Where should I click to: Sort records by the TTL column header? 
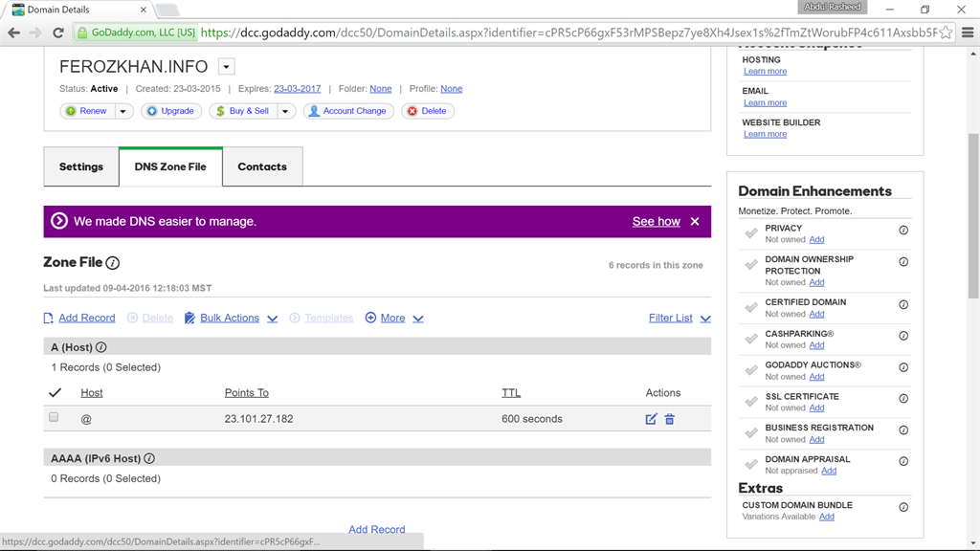511,392
